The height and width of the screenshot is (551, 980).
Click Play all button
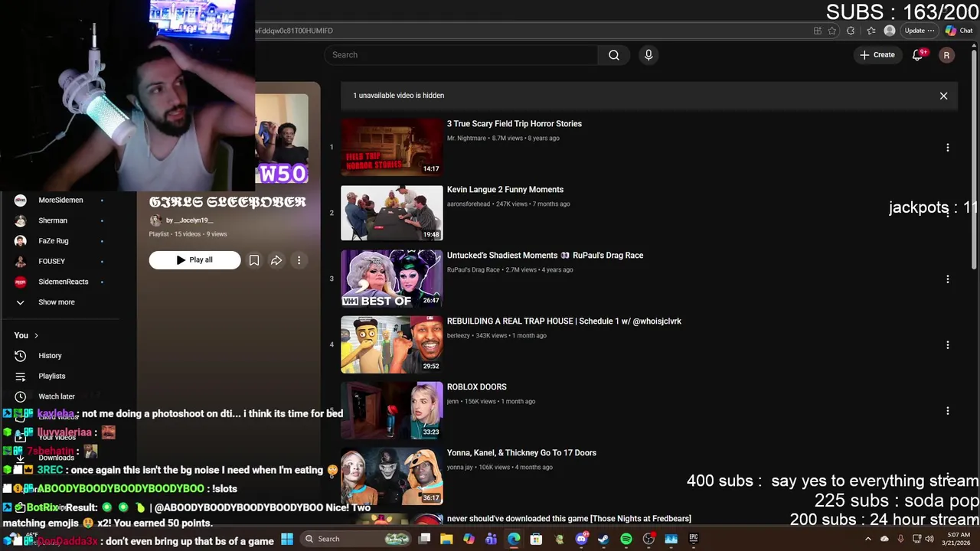click(x=194, y=260)
